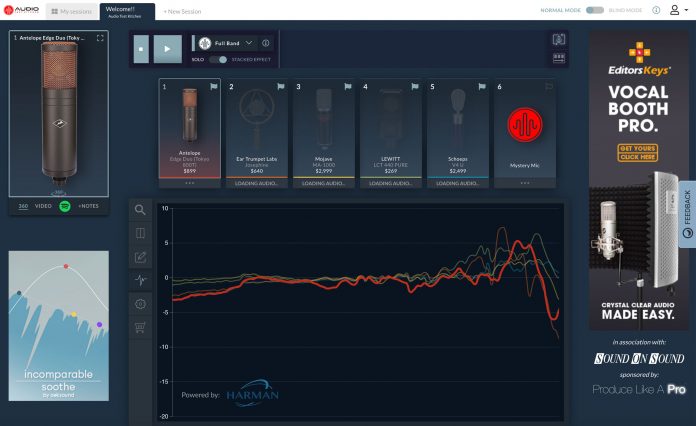
Task: Click the shopping cart icon in the sidebar
Action: point(140,327)
